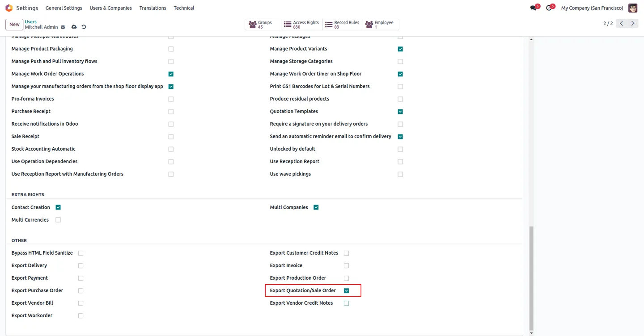Uncheck Quotation Templates checkbox
This screenshot has width=644, height=336.
pyautogui.click(x=400, y=112)
